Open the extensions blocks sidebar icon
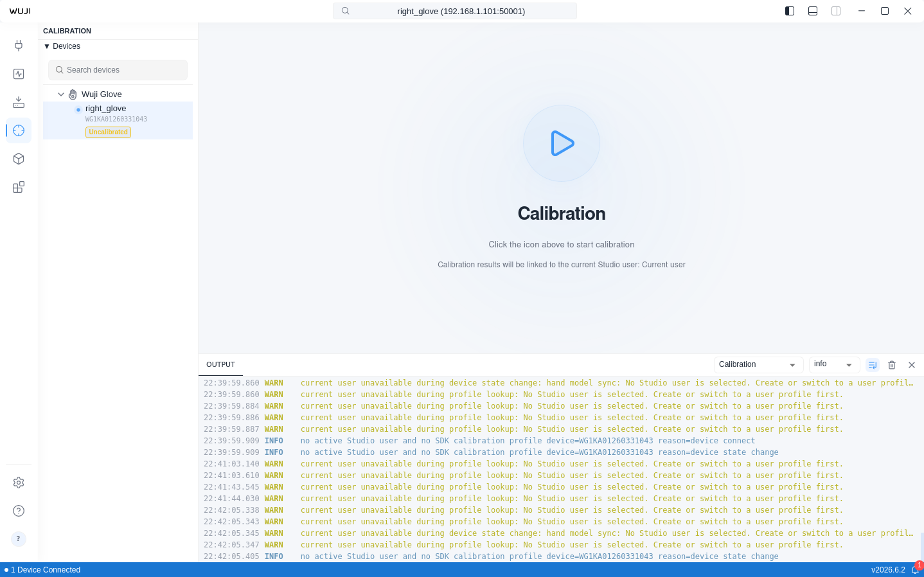This screenshot has height=577, width=924. click(x=19, y=187)
